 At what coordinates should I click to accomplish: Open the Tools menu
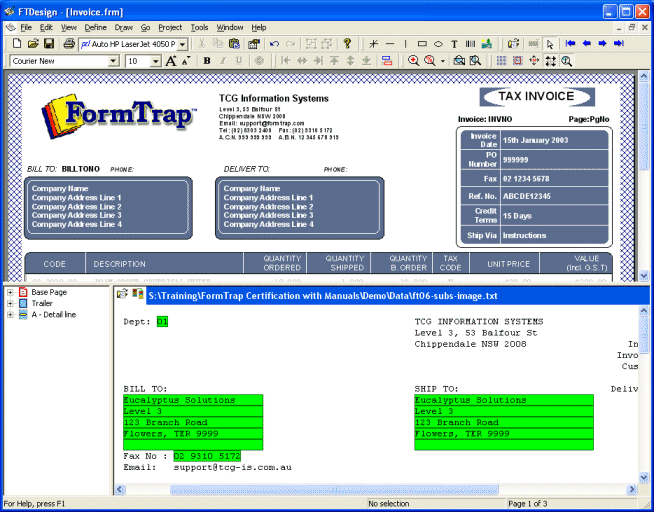199,28
